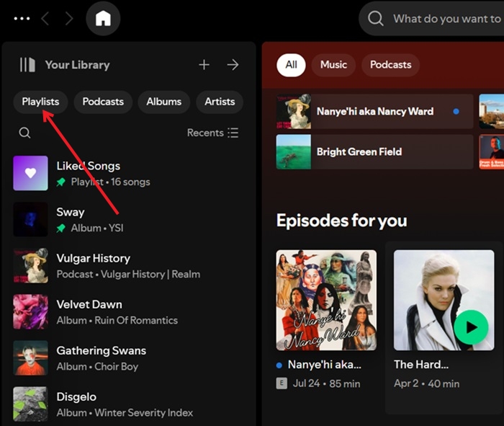Switch to Podcasts filter on home feed
The image size is (504, 426).
pyautogui.click(x=390, y=65)
